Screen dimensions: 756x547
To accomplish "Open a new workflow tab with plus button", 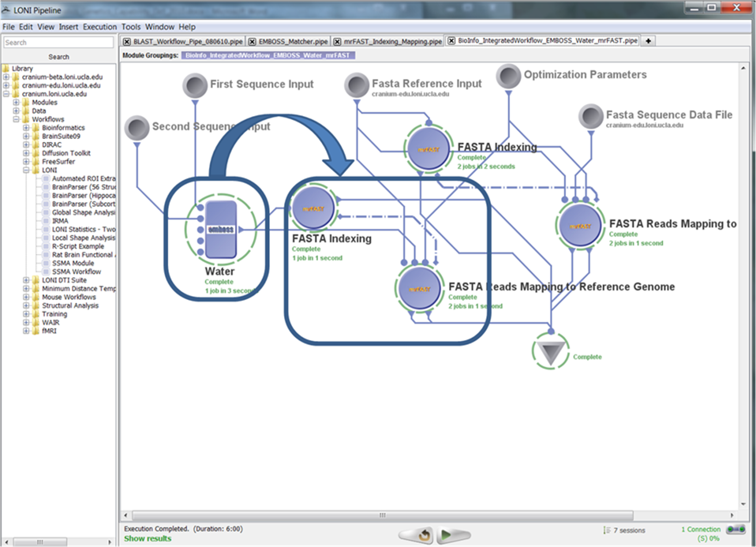I will (648, 41).
